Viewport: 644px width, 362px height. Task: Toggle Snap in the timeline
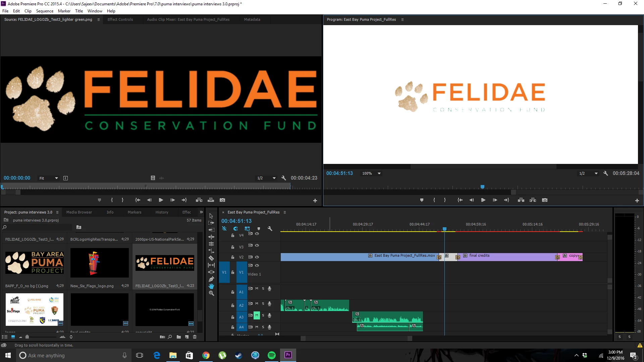click(x=235, y=229)
